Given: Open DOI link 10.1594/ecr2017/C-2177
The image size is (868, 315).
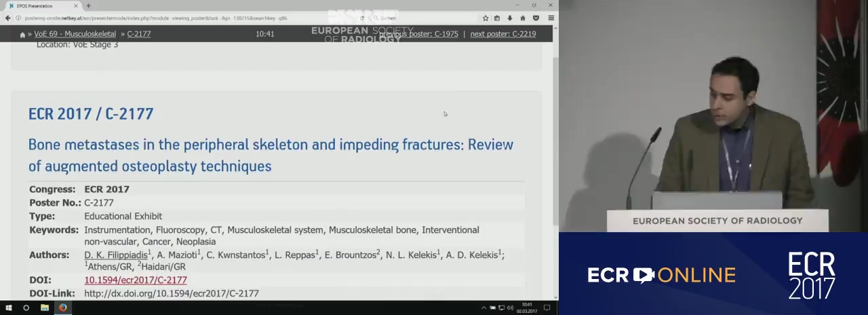Looking at the screenshot, I should (x=136, y=280).
